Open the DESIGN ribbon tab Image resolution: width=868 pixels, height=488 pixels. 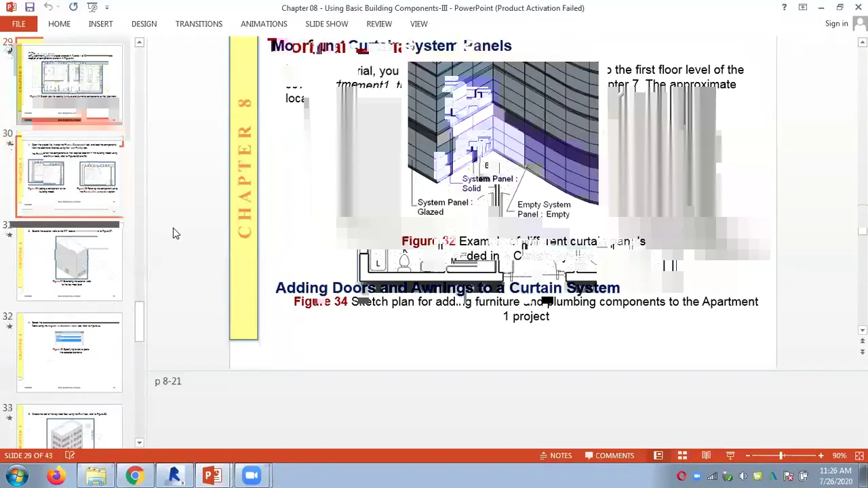pyautogui.click(x=144, y=24)
